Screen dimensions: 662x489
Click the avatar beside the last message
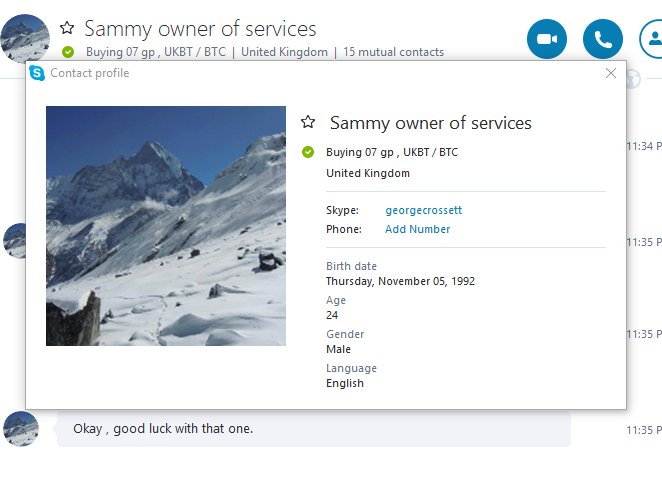(21, 428)
